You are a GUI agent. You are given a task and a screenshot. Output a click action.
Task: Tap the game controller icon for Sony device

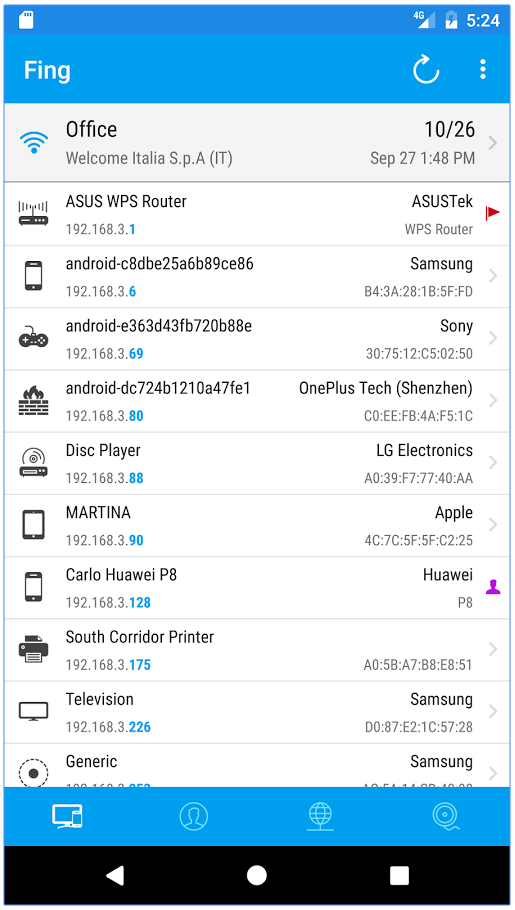(34, 338)
